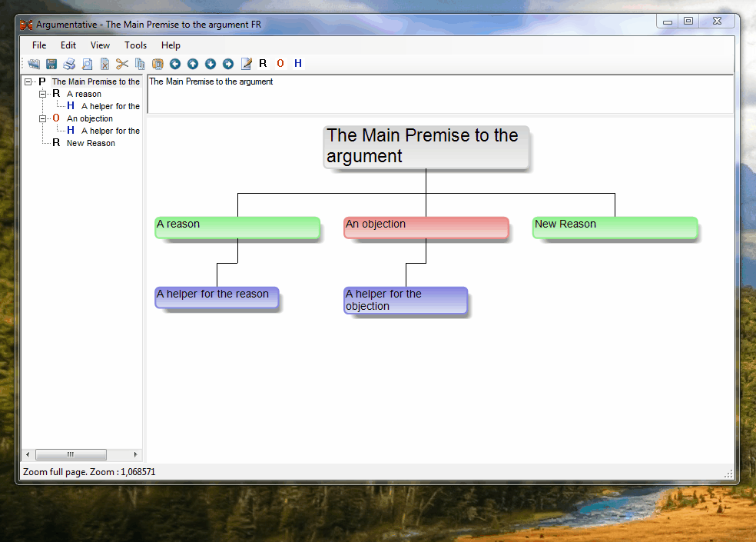Open the View menu
This screenshot has height=542, width=756.
[x=100, y=45]
